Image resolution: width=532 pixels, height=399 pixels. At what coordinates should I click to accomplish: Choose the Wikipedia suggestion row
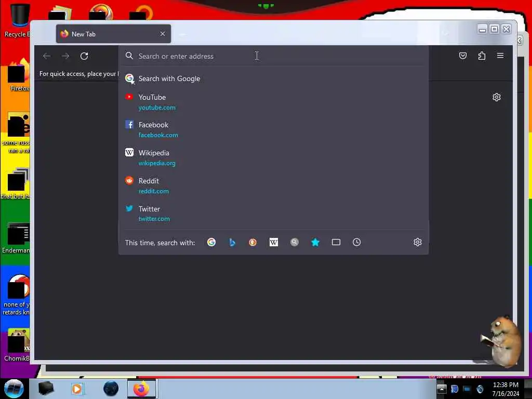pos(273,158)
